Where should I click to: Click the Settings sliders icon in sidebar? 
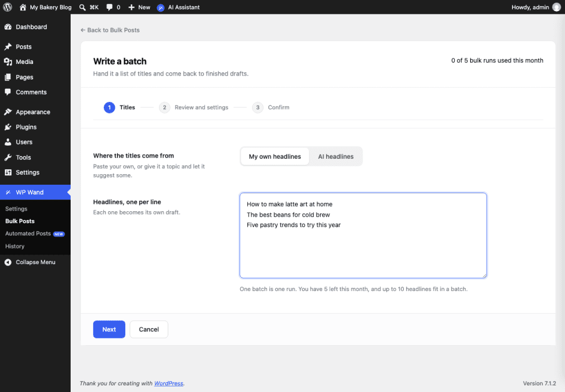[x=8, y=173]
